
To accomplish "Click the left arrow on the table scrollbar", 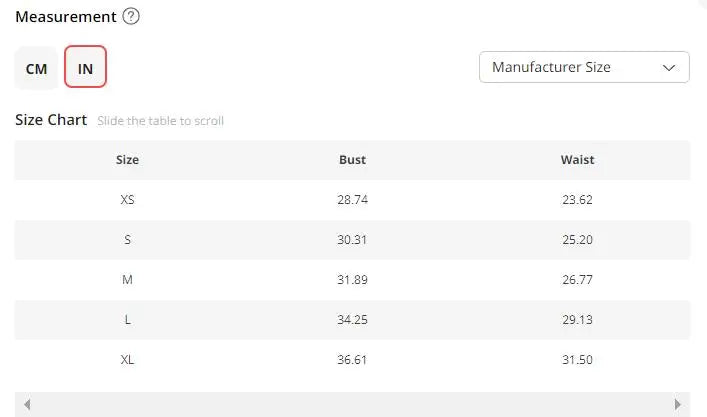I will pyautogui.click(x=26, y=405).
